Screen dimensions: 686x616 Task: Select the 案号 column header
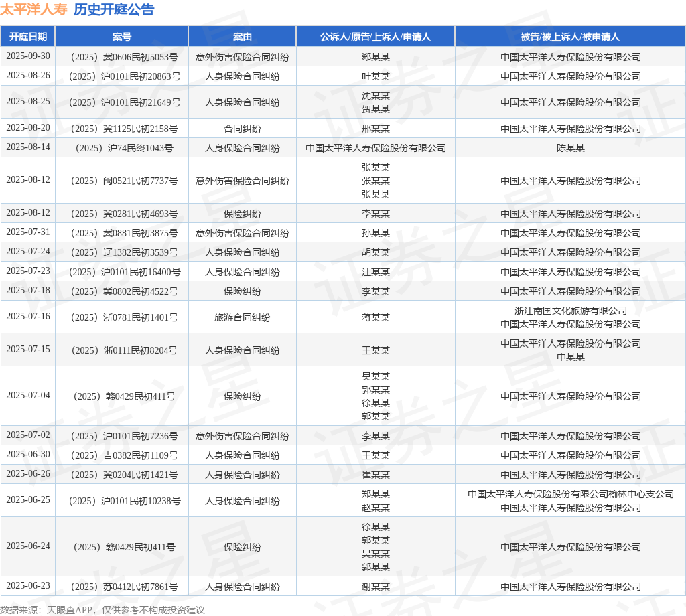tap(122, 37)
